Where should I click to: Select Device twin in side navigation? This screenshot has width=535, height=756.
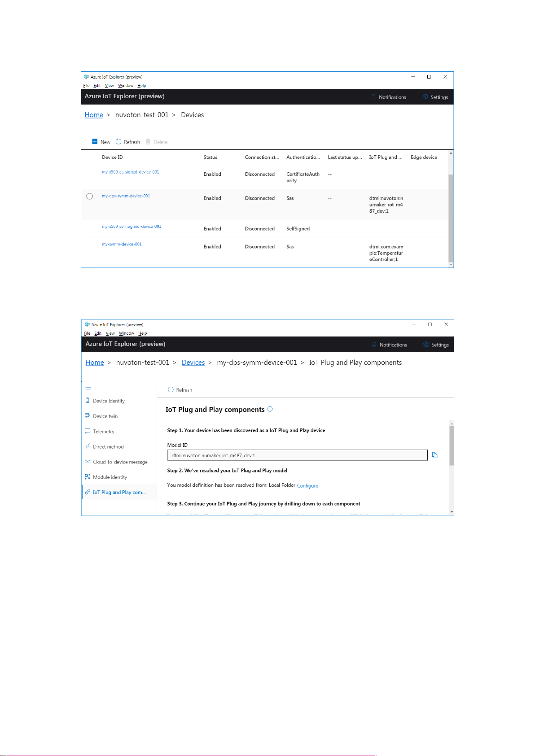pos(105,416)
